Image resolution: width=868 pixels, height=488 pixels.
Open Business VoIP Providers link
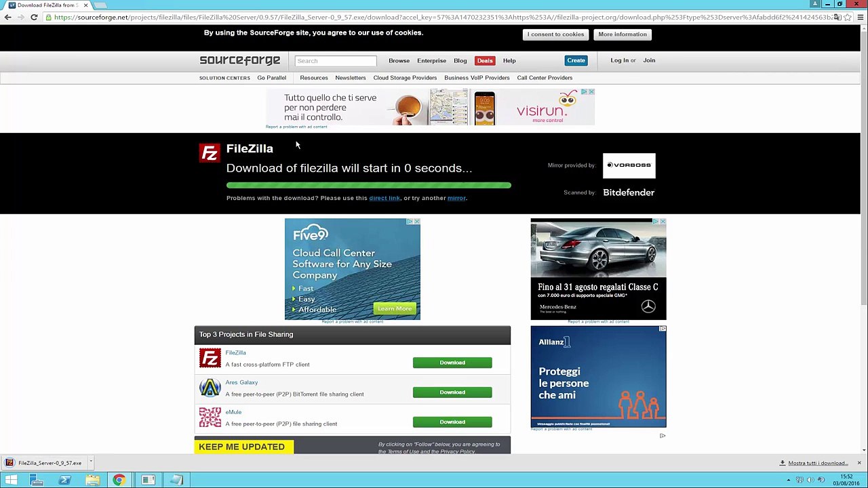tap(477, 78)
